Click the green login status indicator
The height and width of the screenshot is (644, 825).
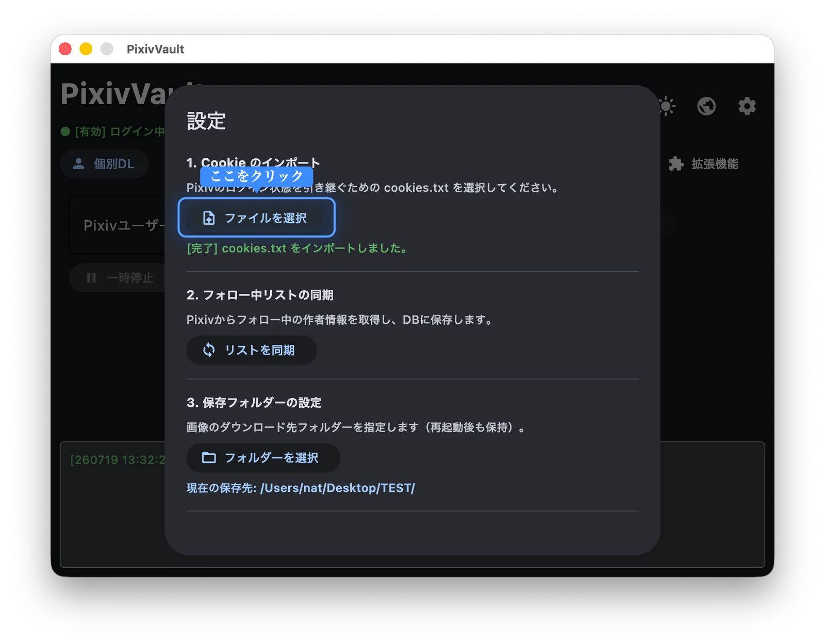(65, 131)
